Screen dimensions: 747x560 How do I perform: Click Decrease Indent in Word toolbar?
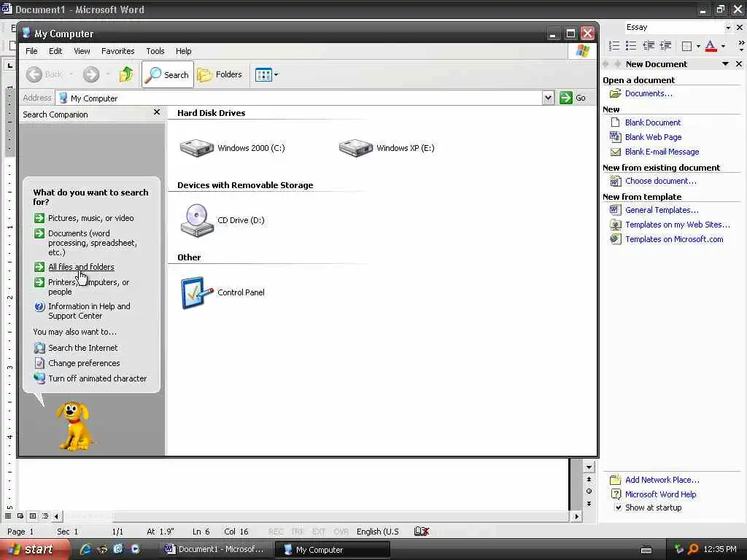(x=649, y=46)
